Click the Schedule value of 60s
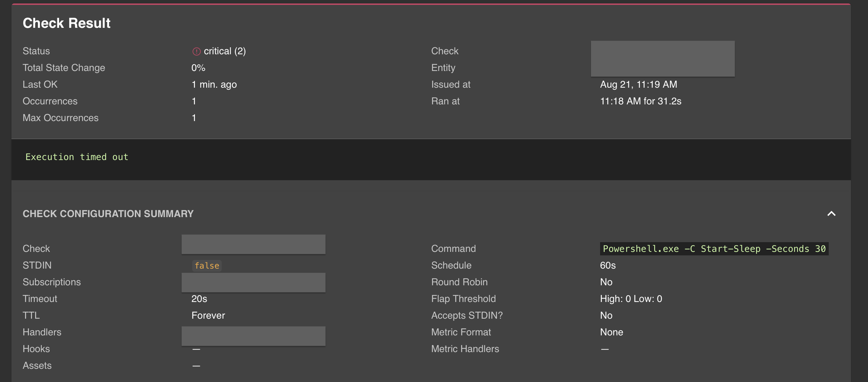Screen dimensions: 868x382 (608, 265)
